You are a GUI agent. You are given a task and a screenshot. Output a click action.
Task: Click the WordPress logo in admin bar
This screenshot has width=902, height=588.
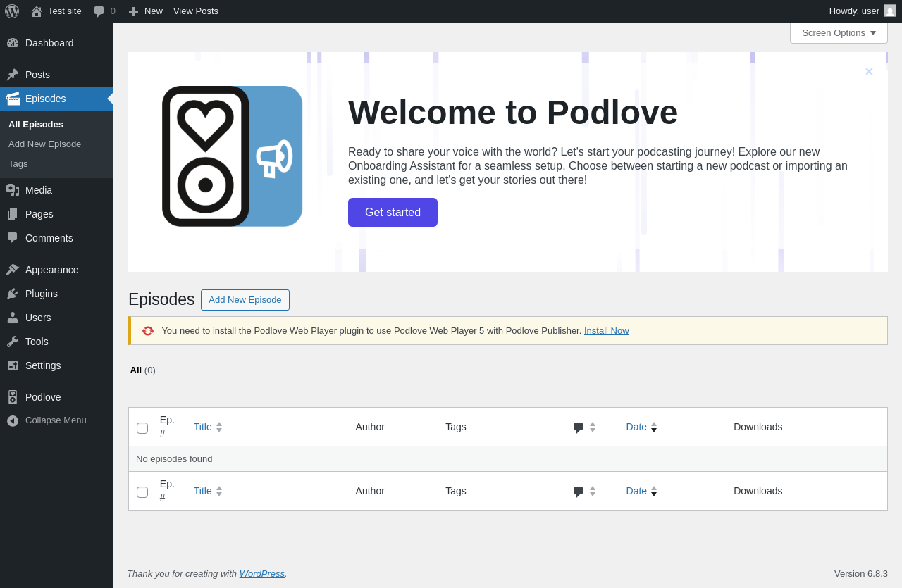12,11
